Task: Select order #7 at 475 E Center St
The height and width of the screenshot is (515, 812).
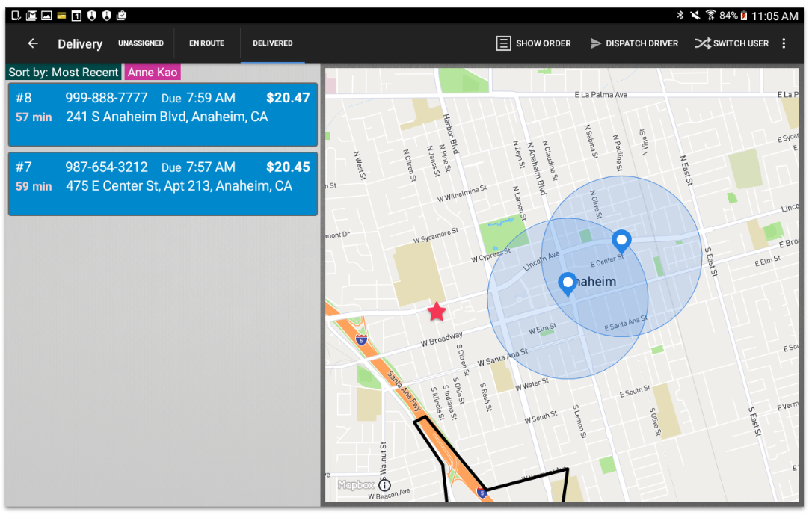Action: [x=162, y=184]
